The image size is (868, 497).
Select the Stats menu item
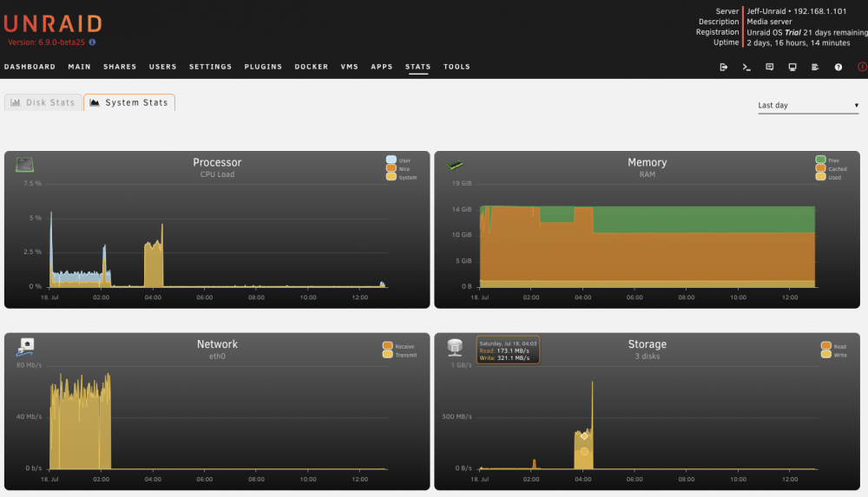point(418,67)
